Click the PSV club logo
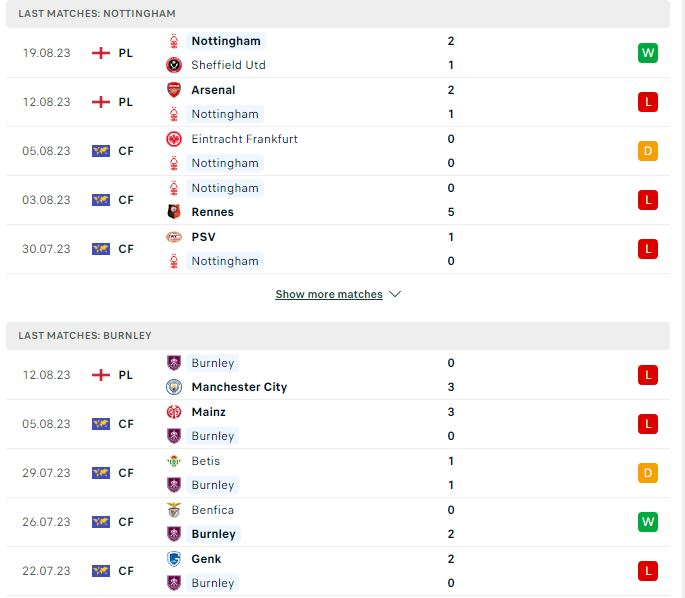 click(x=174, y=237)
